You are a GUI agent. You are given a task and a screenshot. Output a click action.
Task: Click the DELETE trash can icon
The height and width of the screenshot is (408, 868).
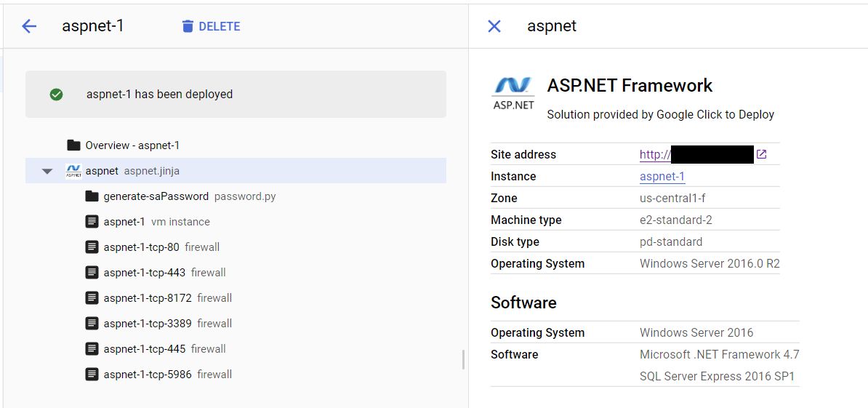click(188, 26)
